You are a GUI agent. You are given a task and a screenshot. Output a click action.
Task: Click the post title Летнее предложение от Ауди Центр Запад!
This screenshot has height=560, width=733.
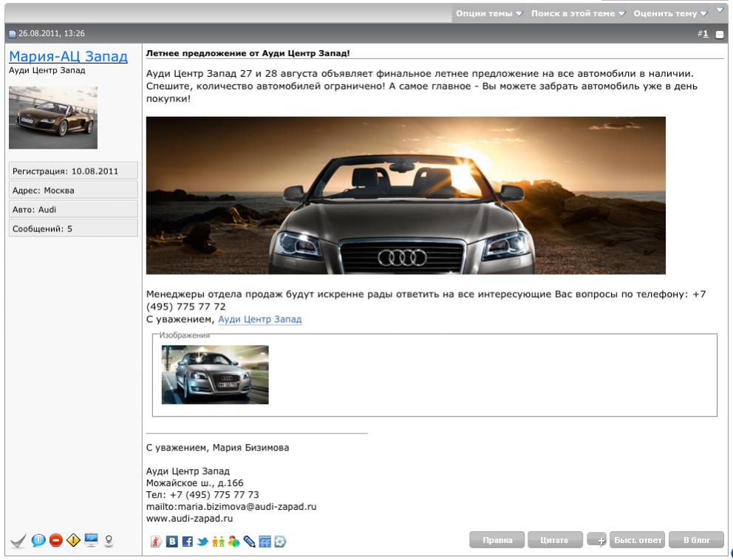[x=248, y=52]
